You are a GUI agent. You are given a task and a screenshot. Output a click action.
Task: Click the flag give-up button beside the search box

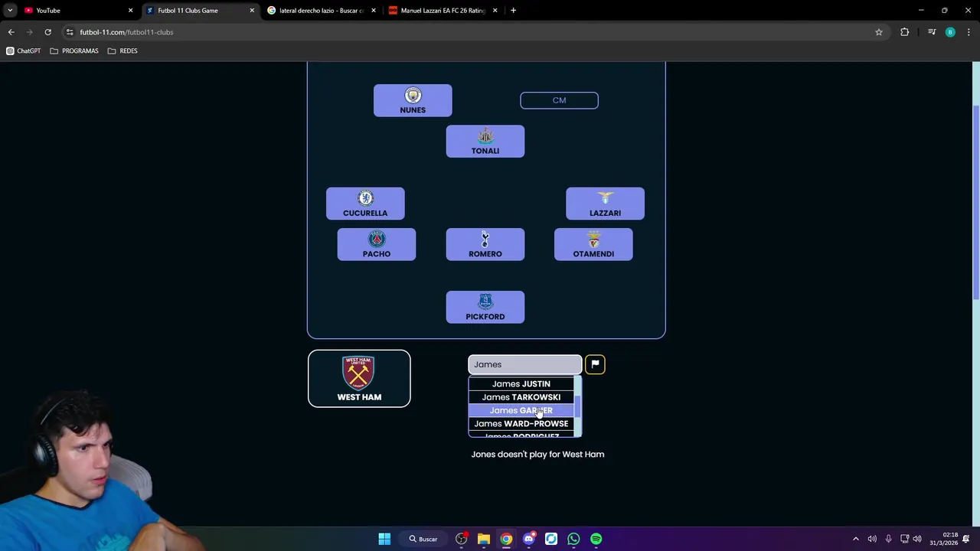click(595, 364)
